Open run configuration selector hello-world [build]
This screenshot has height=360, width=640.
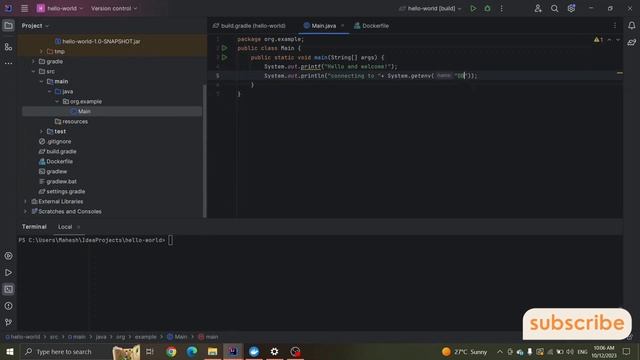[431, 8]
